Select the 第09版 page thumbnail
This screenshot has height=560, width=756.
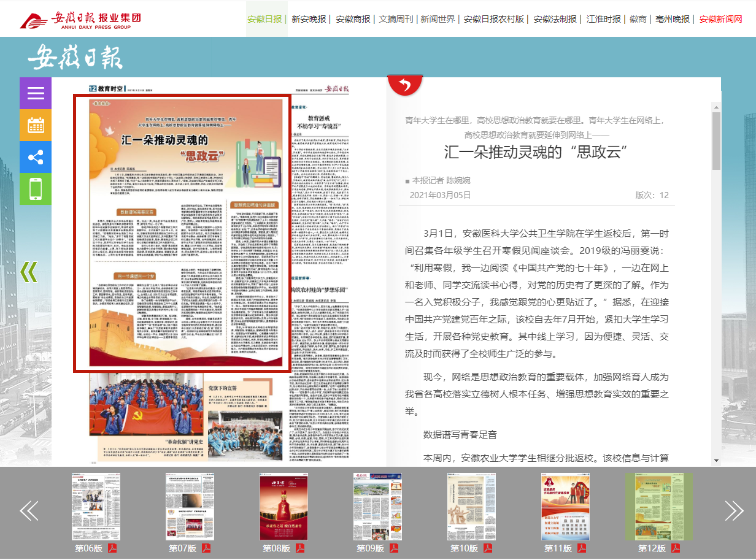tap(377, 506)
